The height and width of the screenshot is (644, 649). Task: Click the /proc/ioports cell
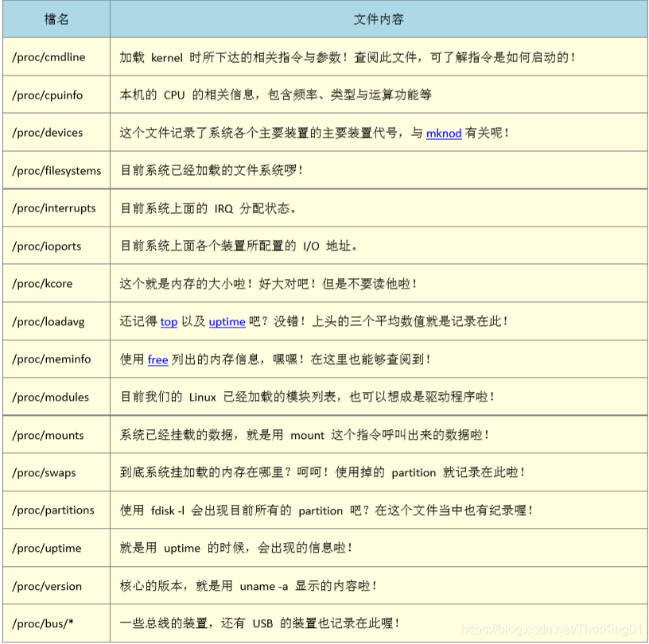coord(56,246)
